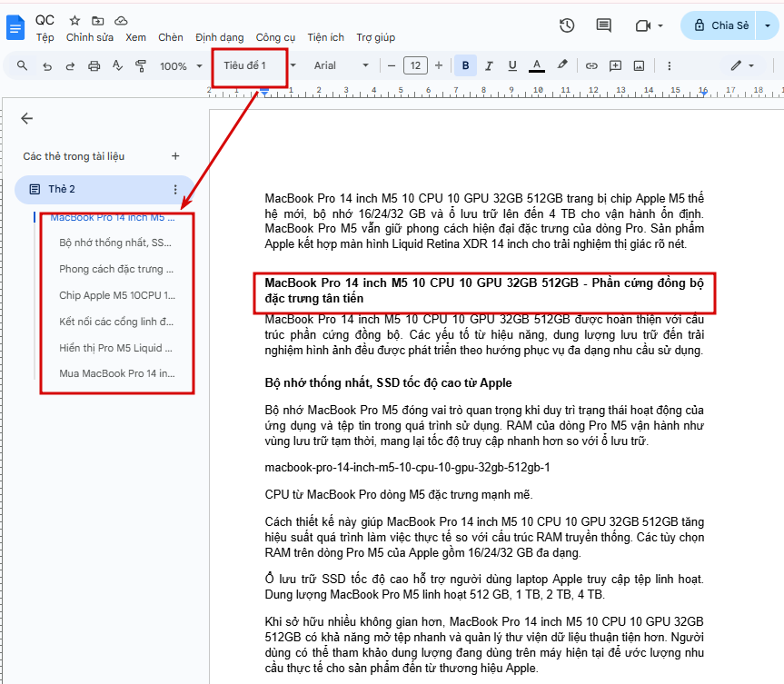Open the Định dạng menu

coord(220,37)
